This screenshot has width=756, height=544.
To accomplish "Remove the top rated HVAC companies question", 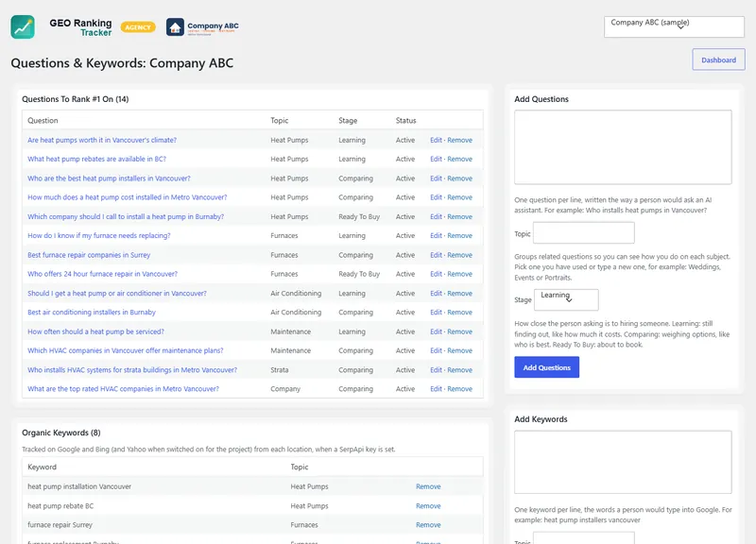I will tap(459, 389).
